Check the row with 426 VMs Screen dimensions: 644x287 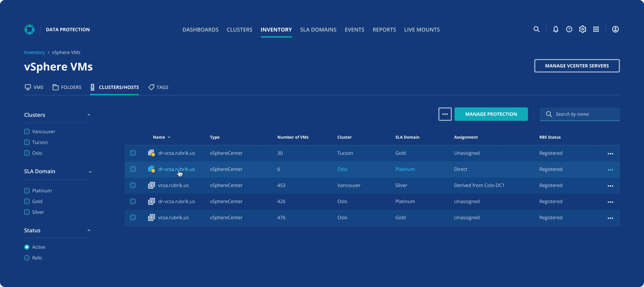(133, 201)
